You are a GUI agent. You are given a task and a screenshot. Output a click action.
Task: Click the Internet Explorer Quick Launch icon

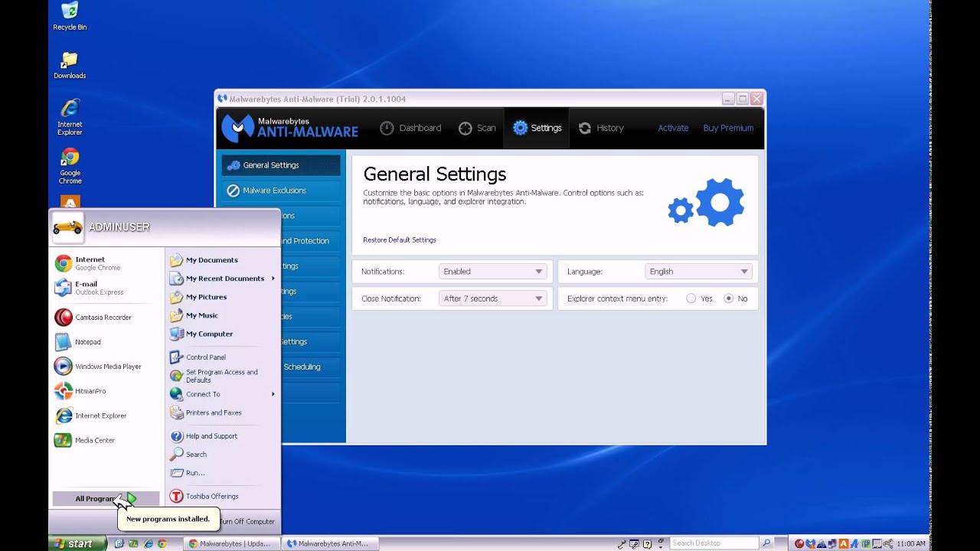click(x=148, y=543)
